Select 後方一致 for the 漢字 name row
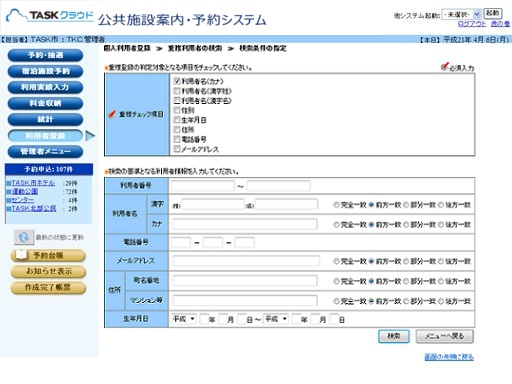512x384 pixels. tap(441, 205)
